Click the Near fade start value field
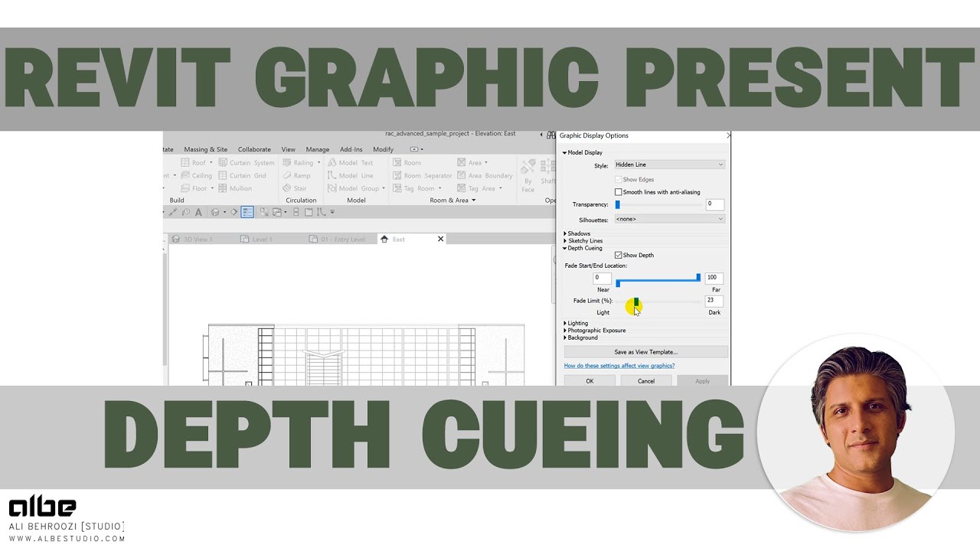 tap(603, 278)
